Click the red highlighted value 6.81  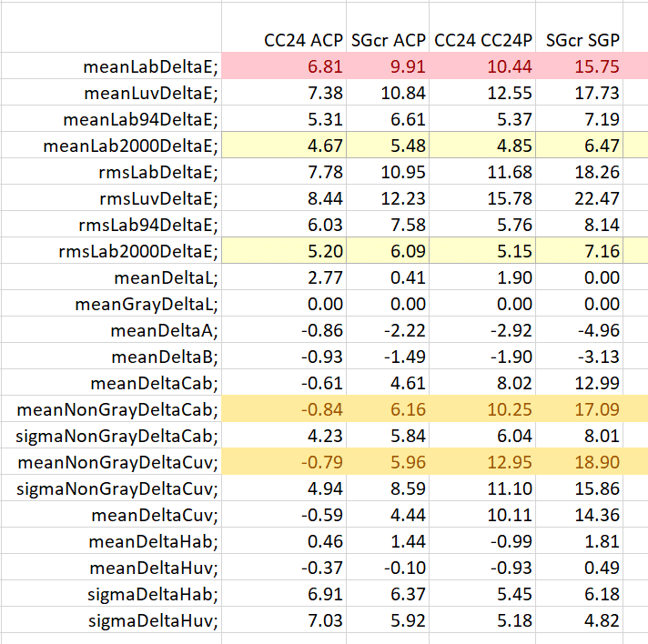pyautogui.click(x=284, y=65)
